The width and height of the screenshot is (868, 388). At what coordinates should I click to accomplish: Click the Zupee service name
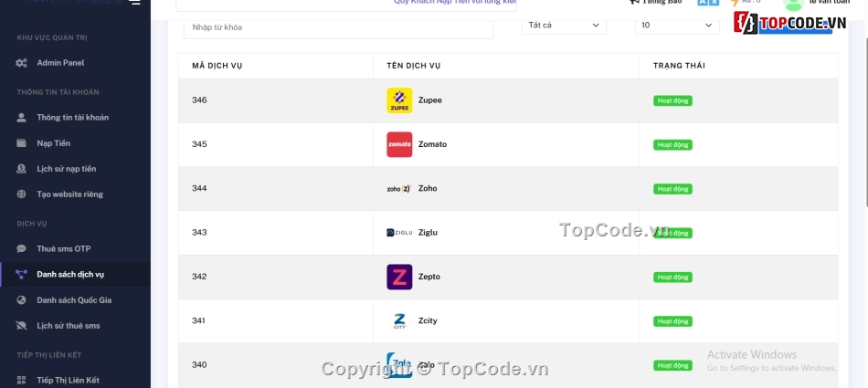coord(430,100)
